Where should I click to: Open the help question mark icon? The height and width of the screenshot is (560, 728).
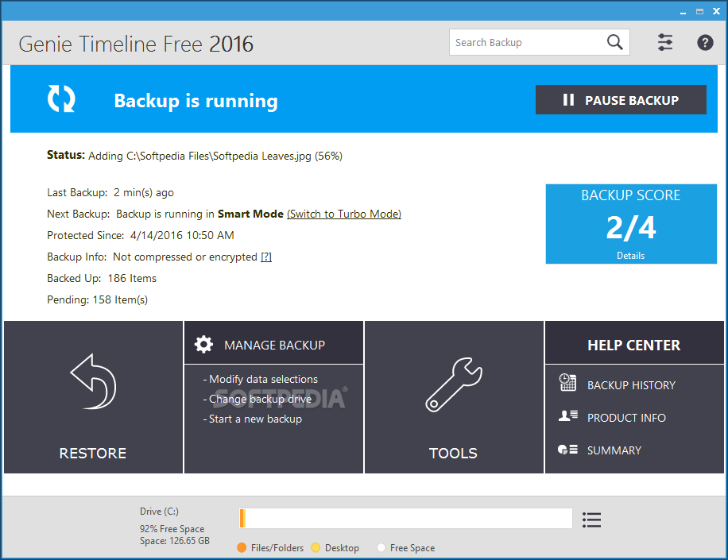[x=705, y=43]
